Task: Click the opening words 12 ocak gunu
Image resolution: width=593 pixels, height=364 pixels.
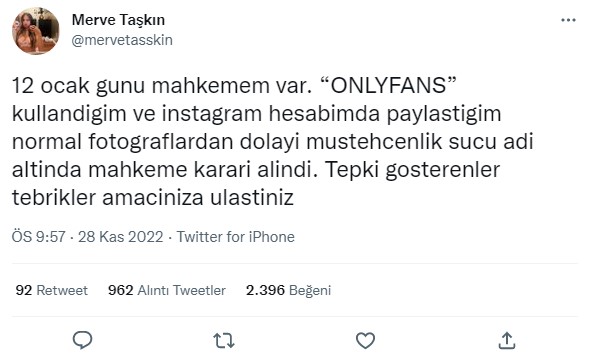Action: coord(78,86)
